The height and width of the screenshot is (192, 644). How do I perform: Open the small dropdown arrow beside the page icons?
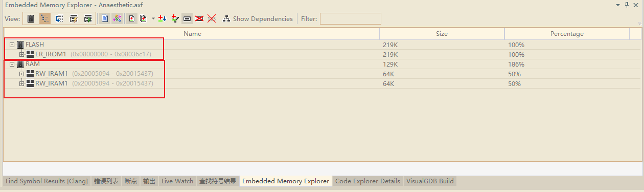(x=153, y=19)
